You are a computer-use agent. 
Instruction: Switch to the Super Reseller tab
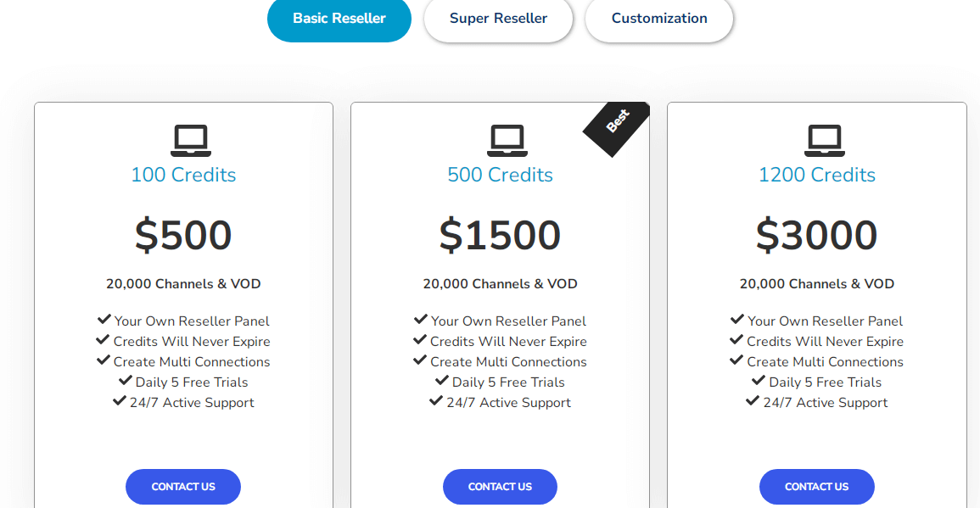coord(498,19)
